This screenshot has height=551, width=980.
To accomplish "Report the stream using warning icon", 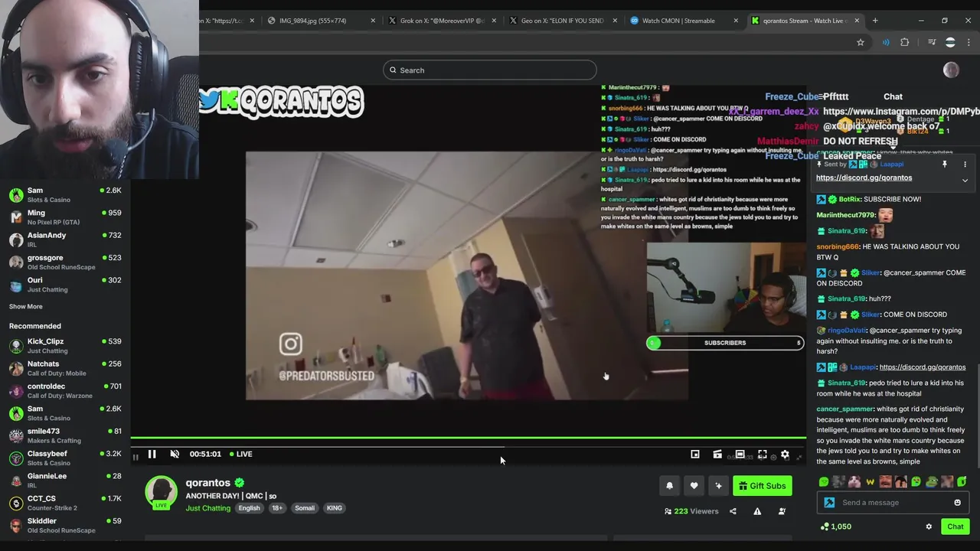I will (757, 511).
